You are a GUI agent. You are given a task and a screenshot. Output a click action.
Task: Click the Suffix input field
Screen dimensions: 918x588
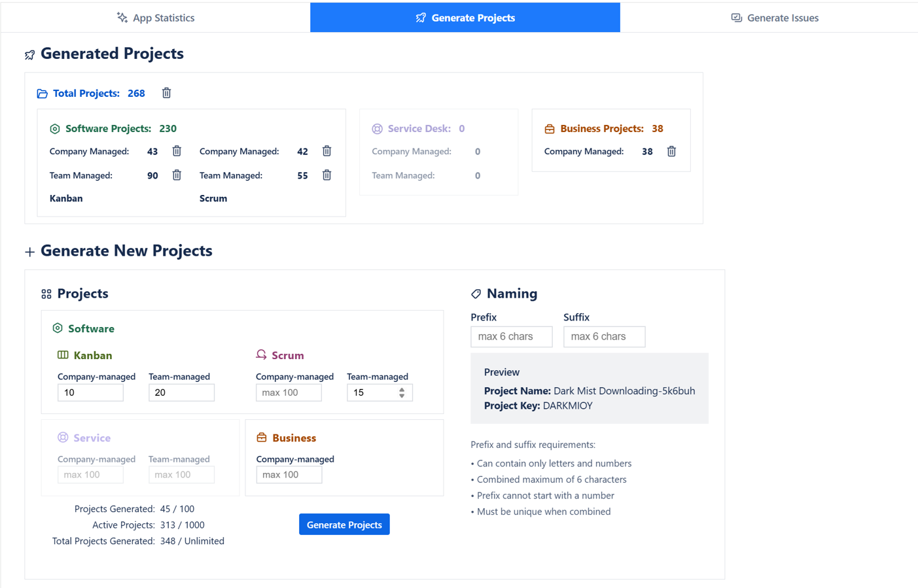coord(604,336)
